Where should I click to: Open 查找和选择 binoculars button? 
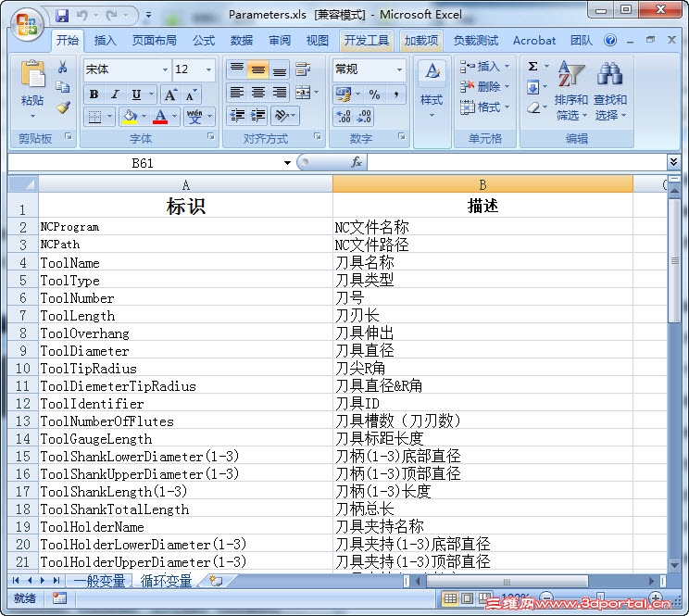pyautogui.click(x=610, y=91)
